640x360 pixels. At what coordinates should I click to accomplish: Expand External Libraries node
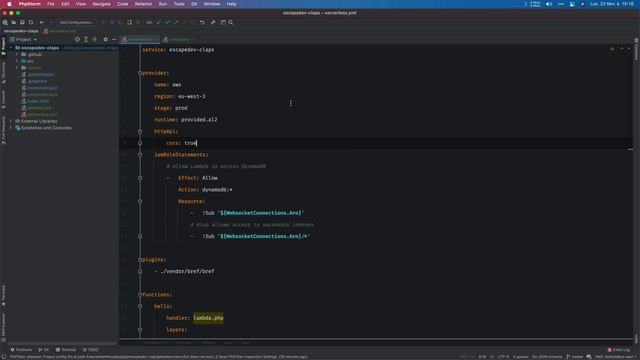pyautogui.click(x=11, y=121)
